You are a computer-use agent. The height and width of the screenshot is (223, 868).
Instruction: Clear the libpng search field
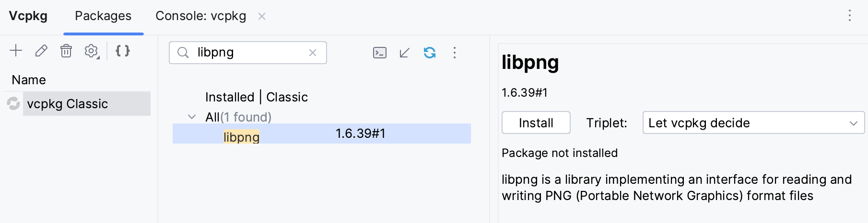[x=313, y=53]
